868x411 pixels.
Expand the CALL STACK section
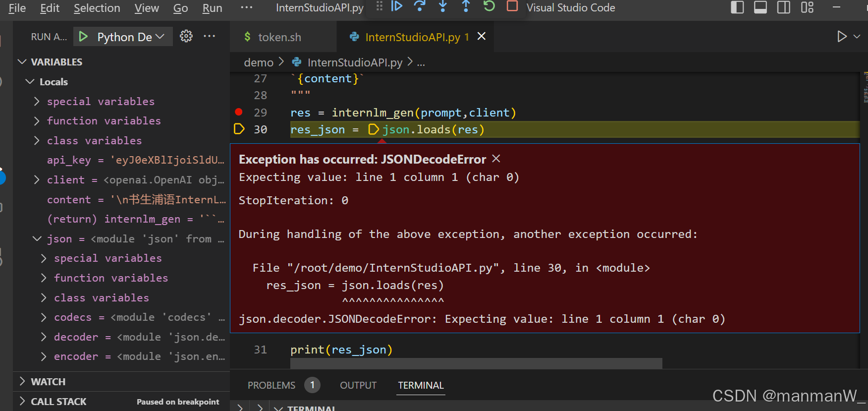(x=22, y=401)
